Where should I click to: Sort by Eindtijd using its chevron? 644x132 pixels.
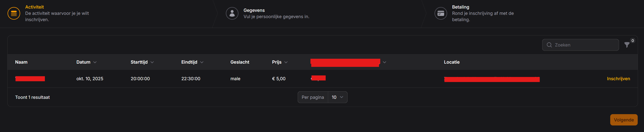click(202, 62)
